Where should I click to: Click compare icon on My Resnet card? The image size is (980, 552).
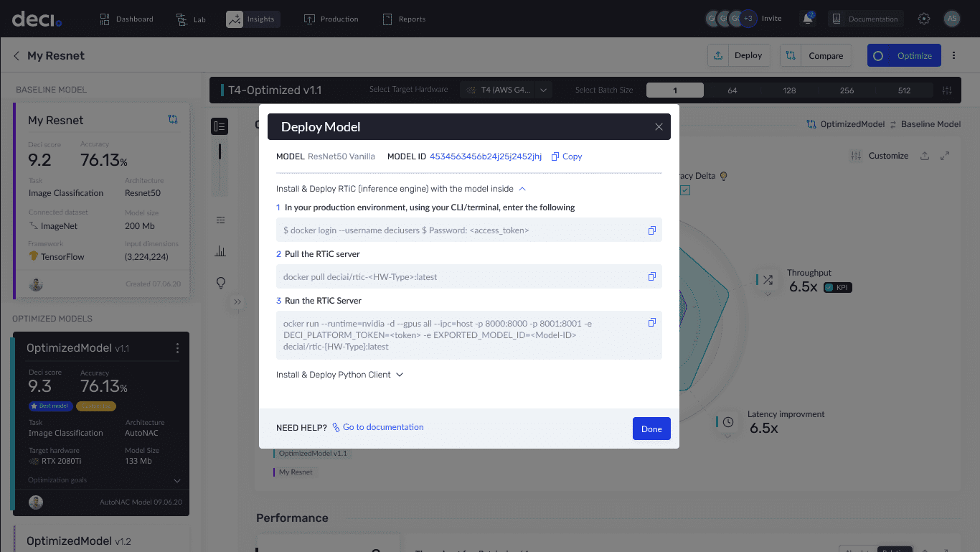pyautogui.click(x=173, y=119)
